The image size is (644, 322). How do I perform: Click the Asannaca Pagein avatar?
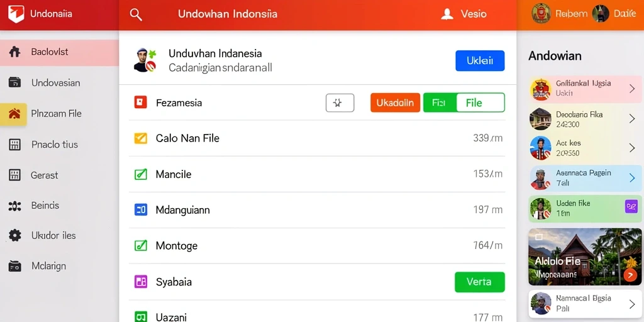540,179
